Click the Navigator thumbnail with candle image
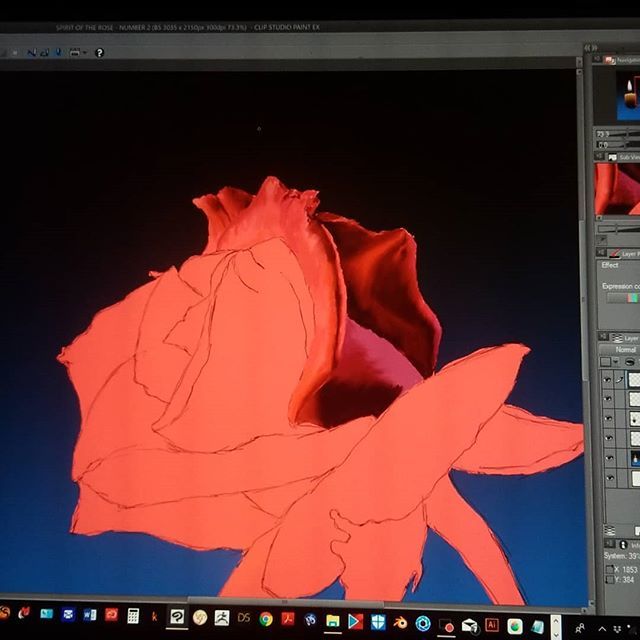The height and width of the screenshot is (640, 640). pyautogui.click(x=631, y=95)
